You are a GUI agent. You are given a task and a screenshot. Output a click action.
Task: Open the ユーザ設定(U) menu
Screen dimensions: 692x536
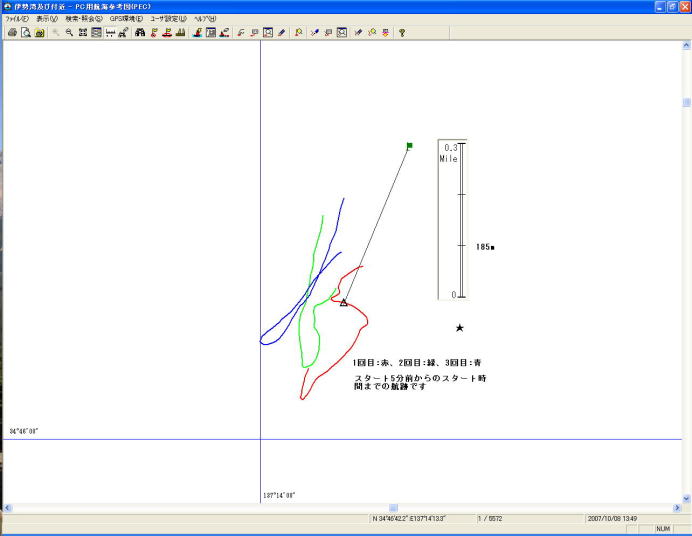click(168, 19)
